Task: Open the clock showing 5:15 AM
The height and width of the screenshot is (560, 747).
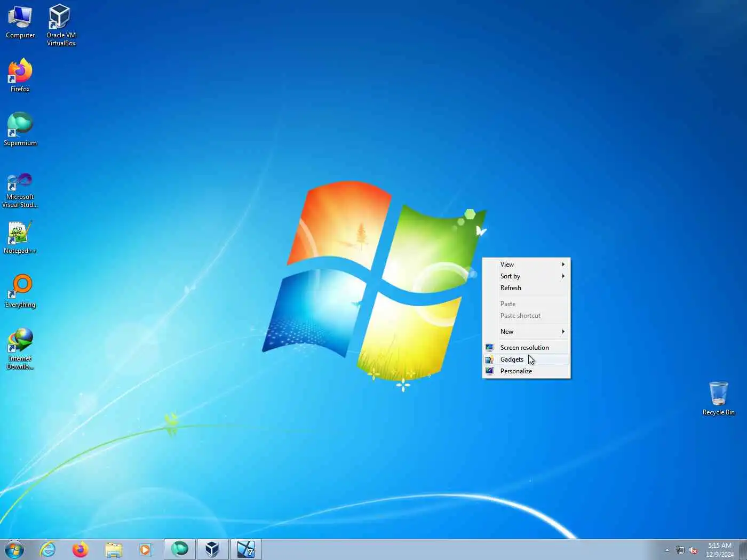Action: click(720, 550)
